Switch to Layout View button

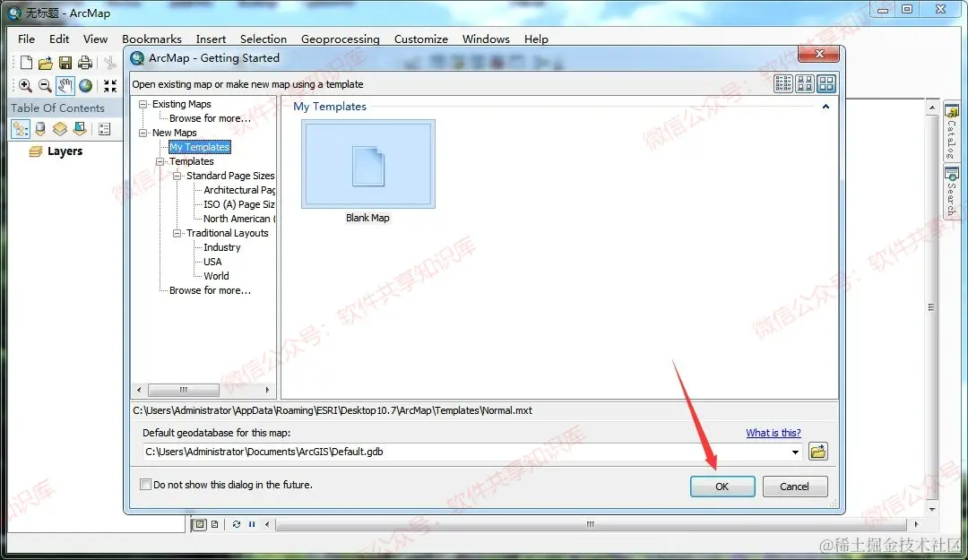(x=215, y=524)
